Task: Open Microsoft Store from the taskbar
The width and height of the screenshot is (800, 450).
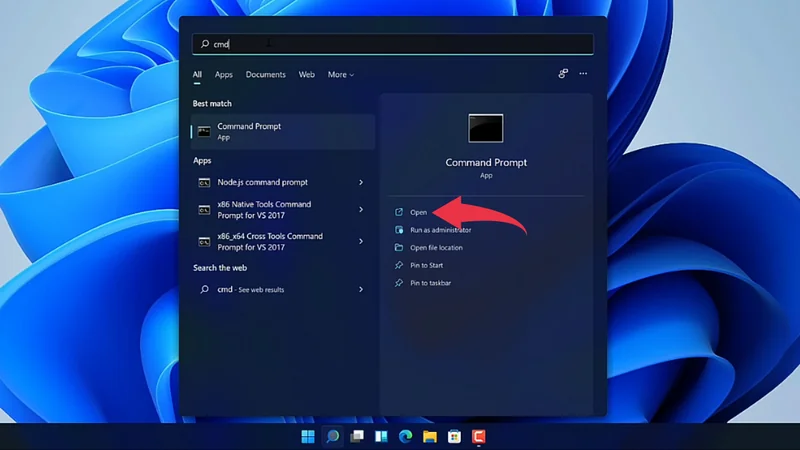Action: (x=454, y=437)
